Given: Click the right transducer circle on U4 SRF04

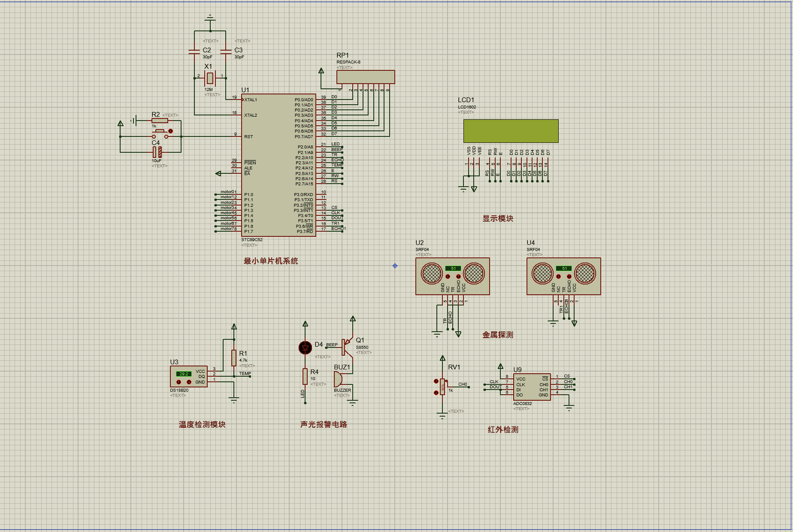Looking at the screenshot, I should 585,273.
